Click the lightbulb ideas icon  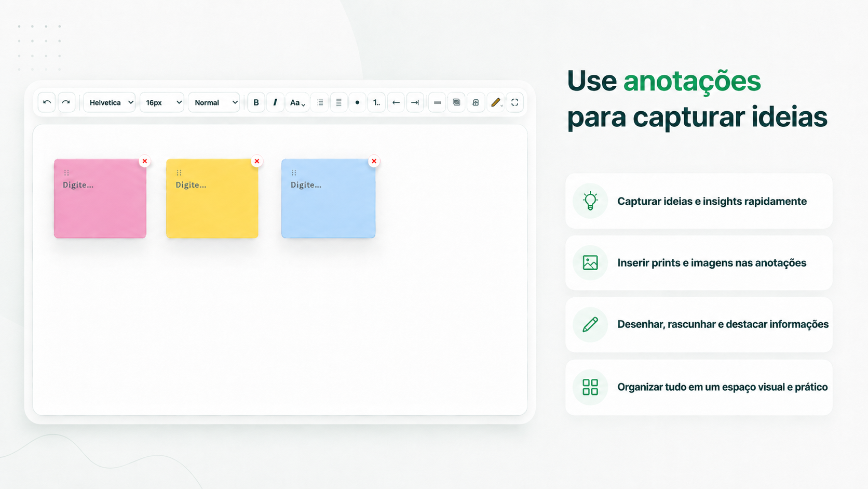[590, 201]
